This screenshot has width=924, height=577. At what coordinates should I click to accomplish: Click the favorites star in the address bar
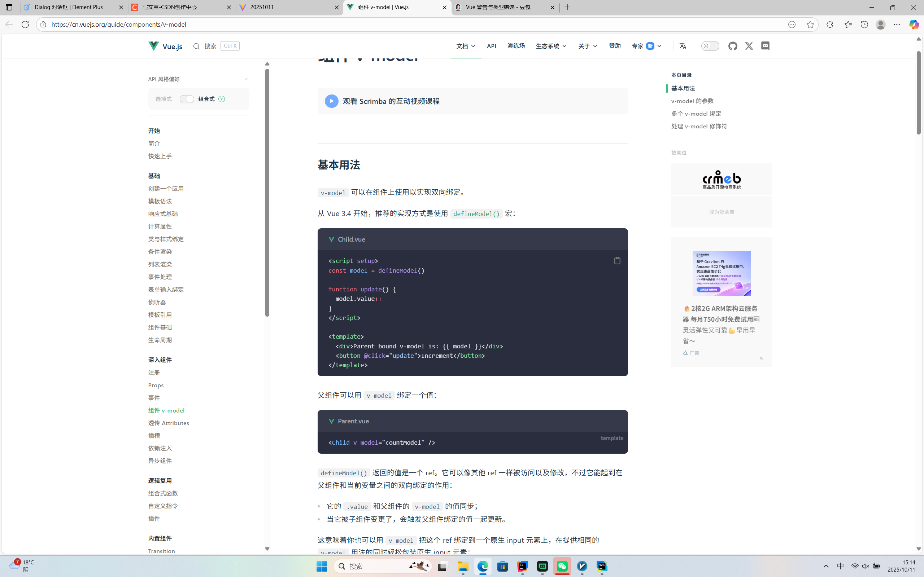pos(810,24)
